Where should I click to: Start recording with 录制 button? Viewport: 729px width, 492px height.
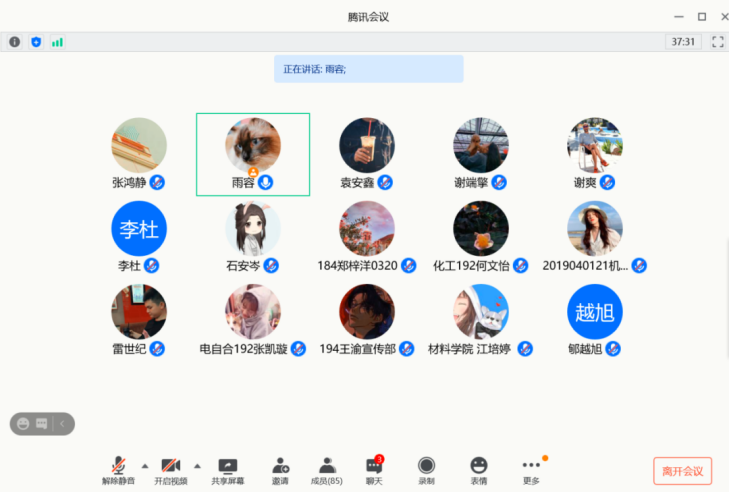coord(426,470)
